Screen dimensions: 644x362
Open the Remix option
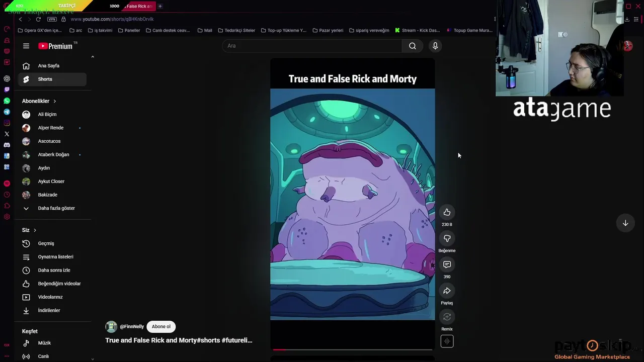447,317
